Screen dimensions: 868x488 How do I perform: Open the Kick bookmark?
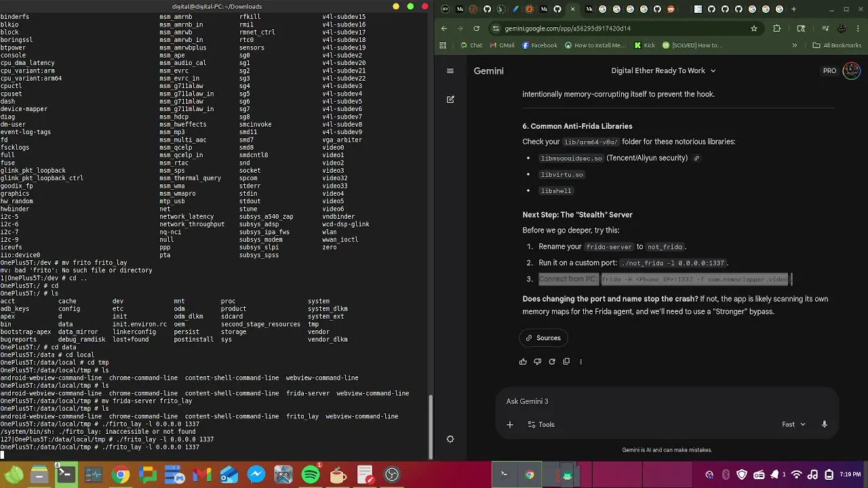[x=644, y=45]
